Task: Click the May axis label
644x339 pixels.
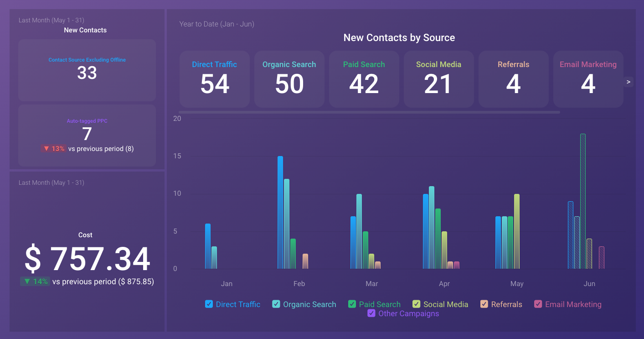Action: click(x=517, y=284)
